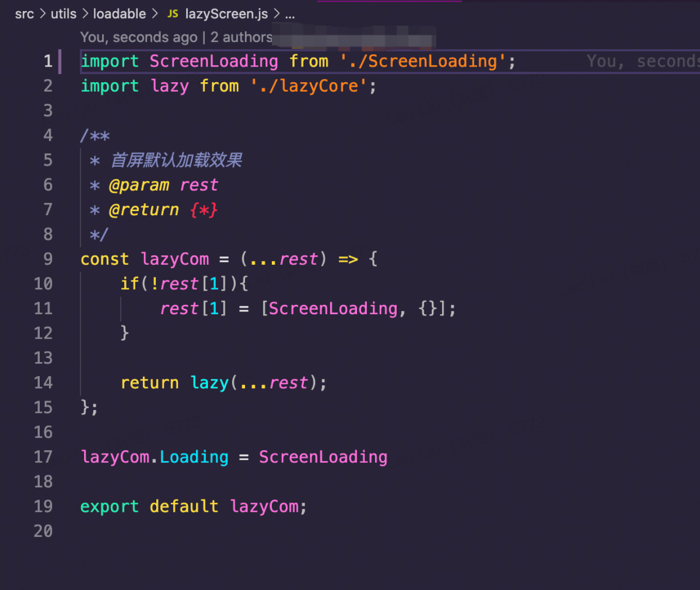Click 'Loading' property on line 17

(x=194, y=457)
